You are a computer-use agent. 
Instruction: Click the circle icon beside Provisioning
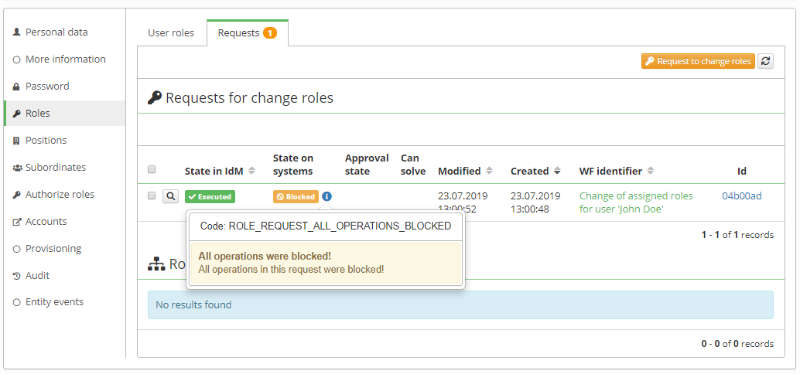(x=16, y=249)
